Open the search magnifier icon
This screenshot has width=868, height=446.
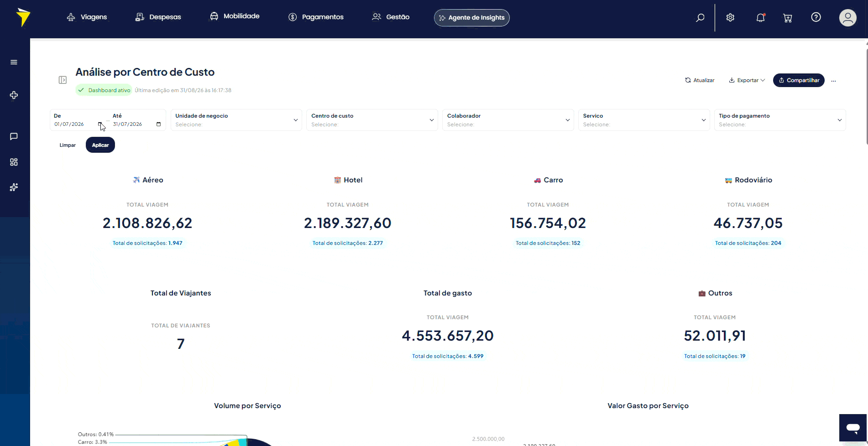700,18
